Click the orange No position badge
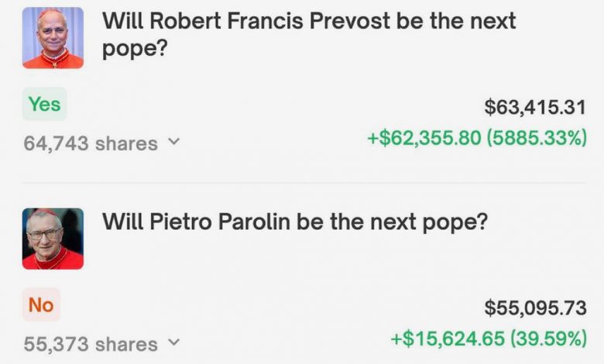 pyautogui.click(x=41, y=304)
